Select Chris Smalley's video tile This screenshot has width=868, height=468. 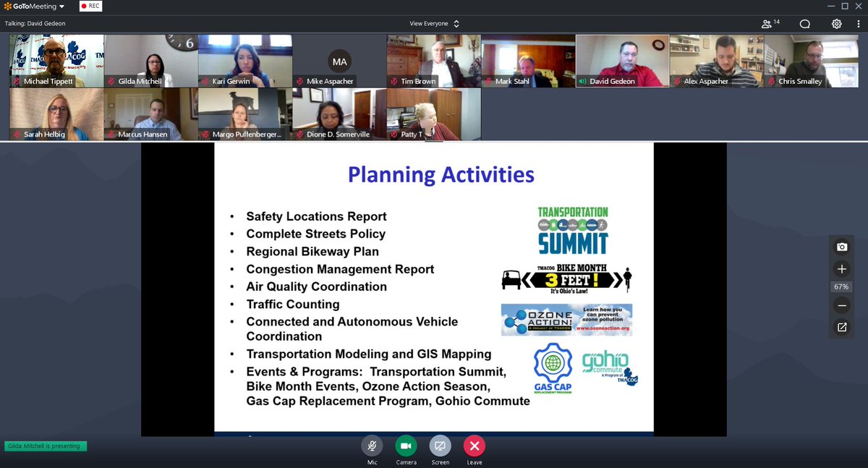point(811,61)
